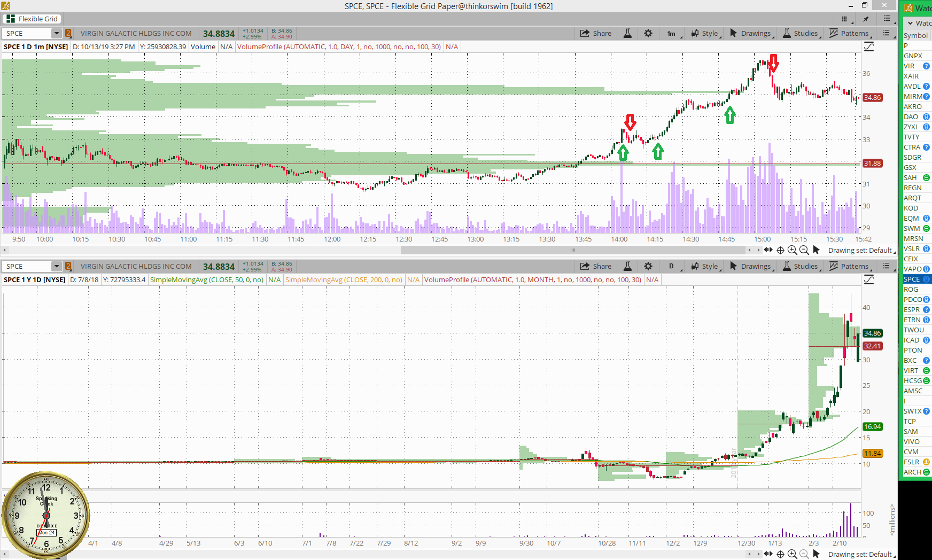Click upper chart horizontal scrollbar thumb
932x560 pixels.
(573, 250)
